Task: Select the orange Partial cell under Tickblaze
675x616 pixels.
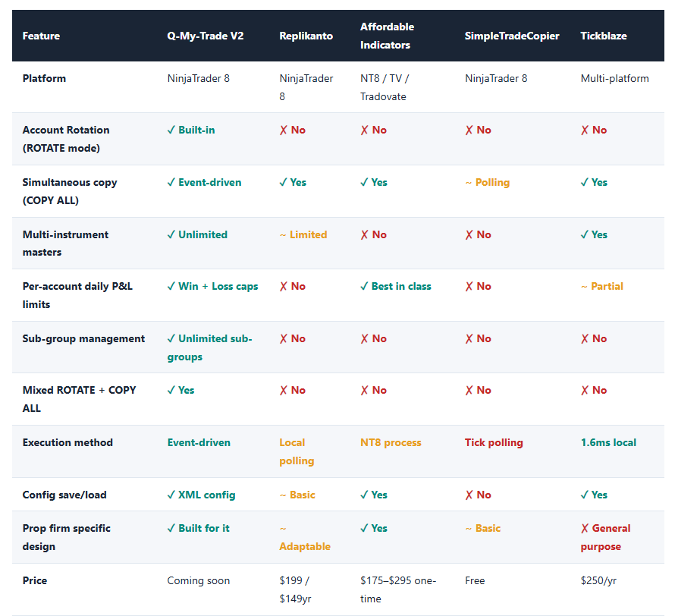Action: pos(602,286)
